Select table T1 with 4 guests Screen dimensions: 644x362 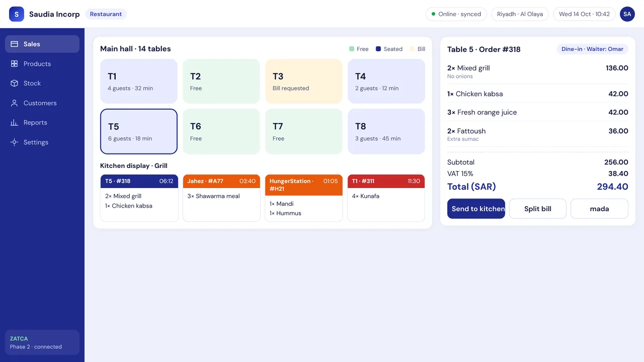pyautogui.click(x=139, y=81)
